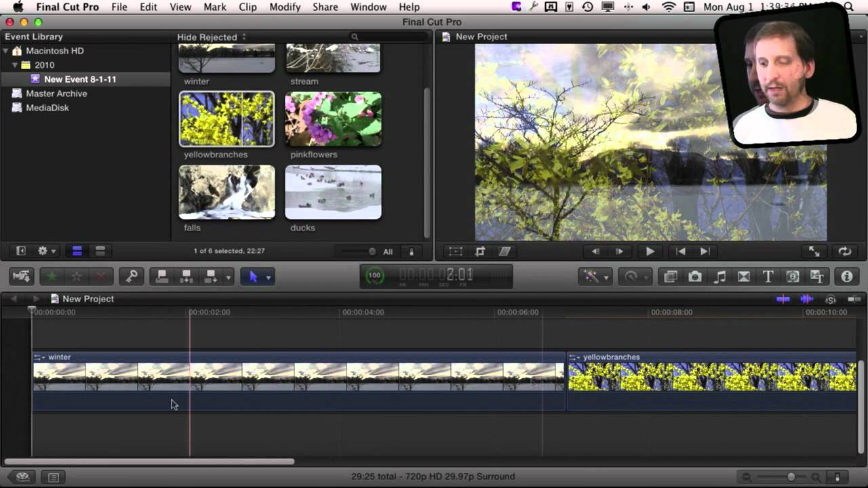Viewport: 868px width, 488px height.
Task: Reject clip with the red X
Action: pos(101,277)
